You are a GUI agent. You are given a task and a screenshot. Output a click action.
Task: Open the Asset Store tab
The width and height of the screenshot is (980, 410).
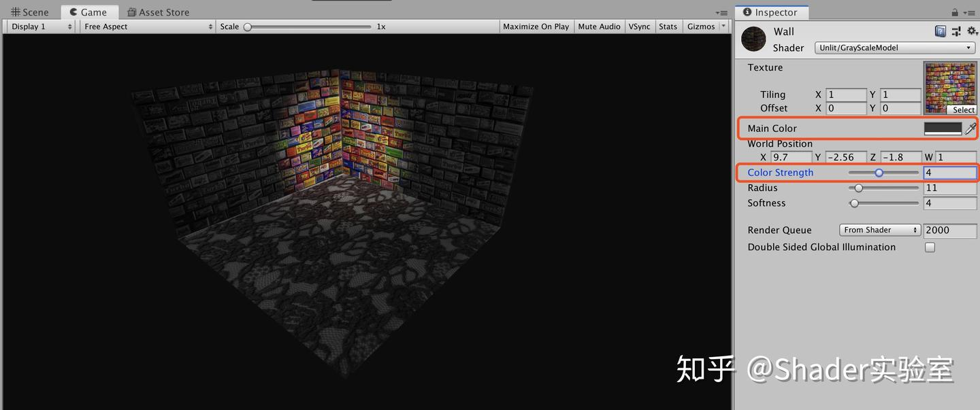click(158, 12)
